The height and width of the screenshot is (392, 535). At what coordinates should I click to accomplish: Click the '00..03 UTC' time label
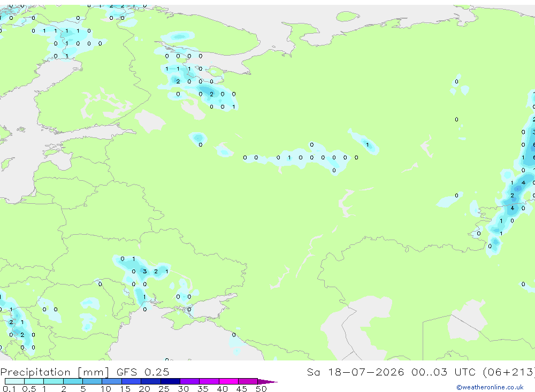pos(444,372)
